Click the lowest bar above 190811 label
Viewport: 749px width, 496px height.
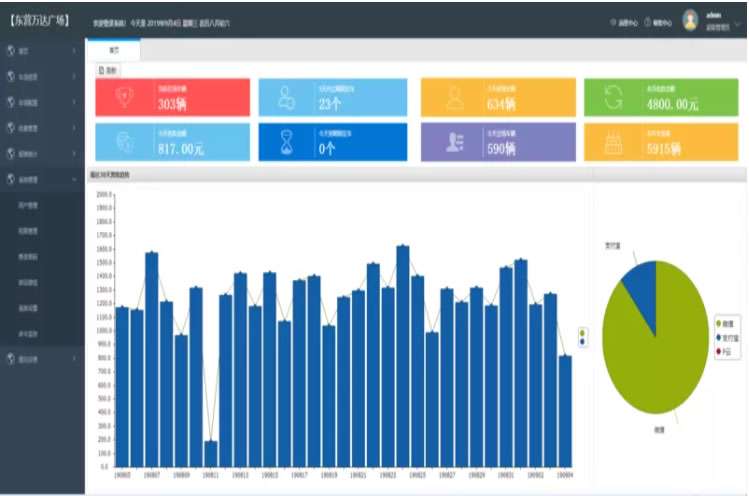(211, 454)
